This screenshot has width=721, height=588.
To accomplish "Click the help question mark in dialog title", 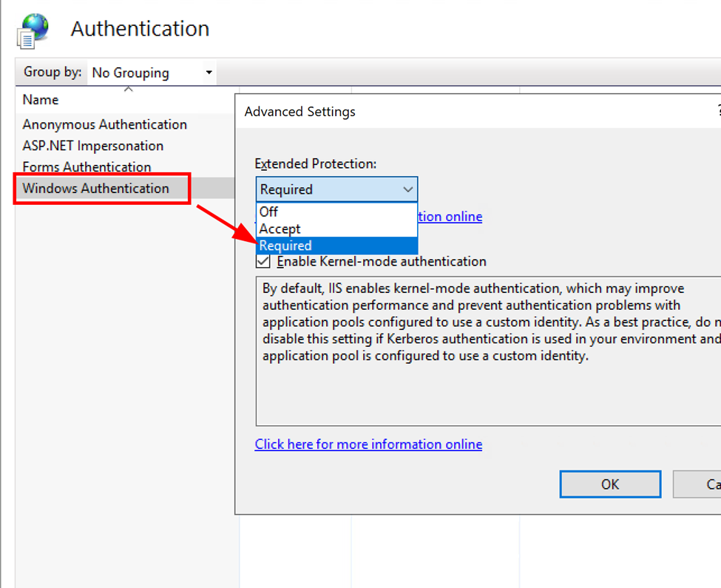I will (x=717, y=112).
